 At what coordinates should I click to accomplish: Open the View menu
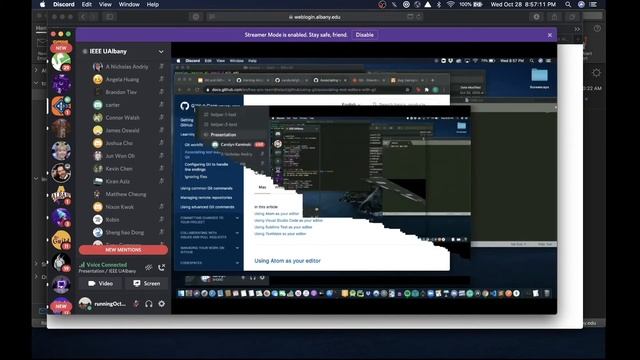click(105, 4)
